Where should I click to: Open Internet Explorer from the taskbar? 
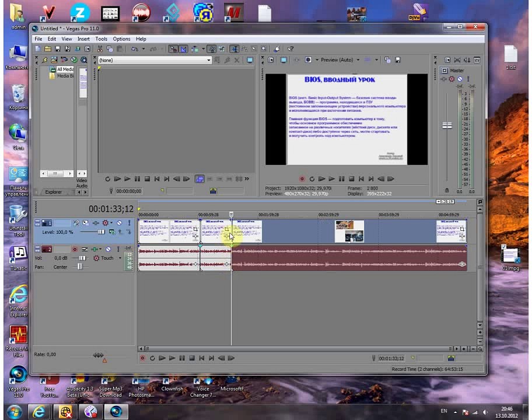pos(38,412)
